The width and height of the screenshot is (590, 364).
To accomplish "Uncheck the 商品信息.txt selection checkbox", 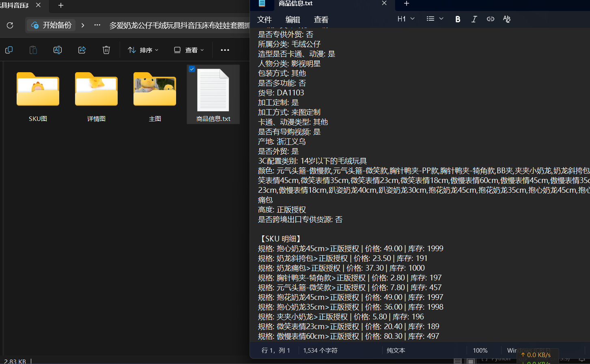I will (x=192, y=69).
